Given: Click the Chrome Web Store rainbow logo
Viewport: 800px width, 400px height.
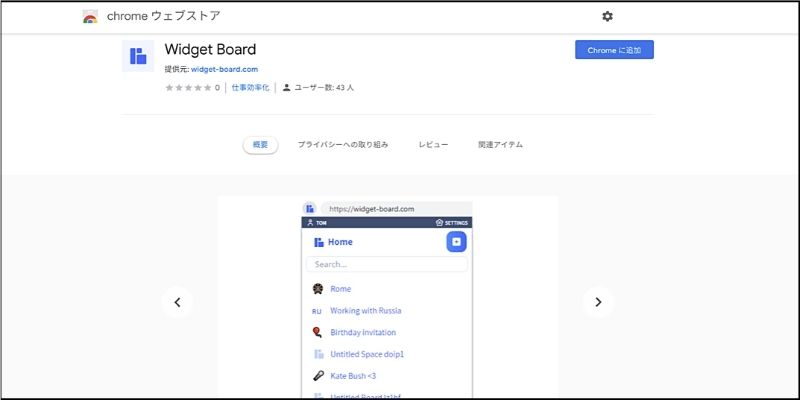Looking at the screenshot, I should tap(90, 16).
